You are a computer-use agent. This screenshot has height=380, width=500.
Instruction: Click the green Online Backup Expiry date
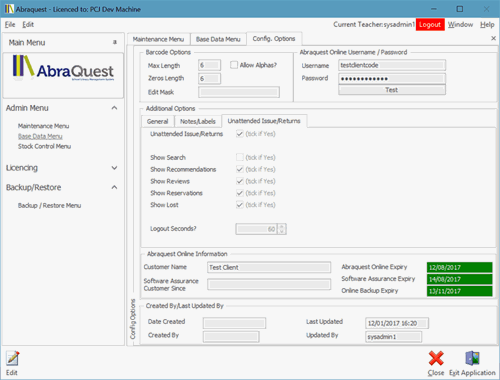pyautogui.click(x=460, y=291)
